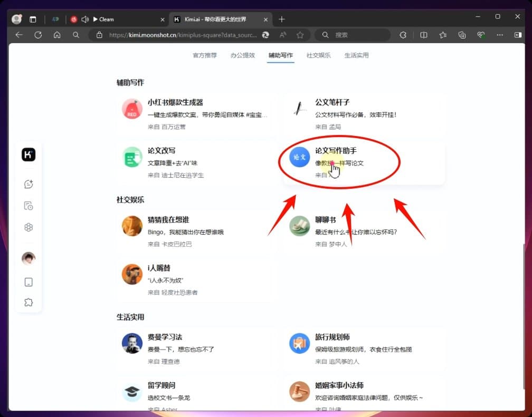Switch to the 社交娱乐 category tab
This screenshot has height=417, width=532.
(x=318, y=55)
